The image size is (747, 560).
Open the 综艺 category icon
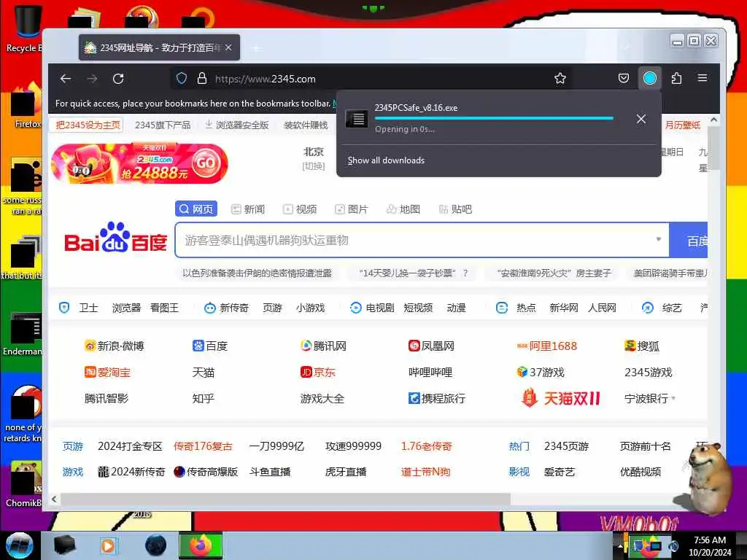point(648,308)
